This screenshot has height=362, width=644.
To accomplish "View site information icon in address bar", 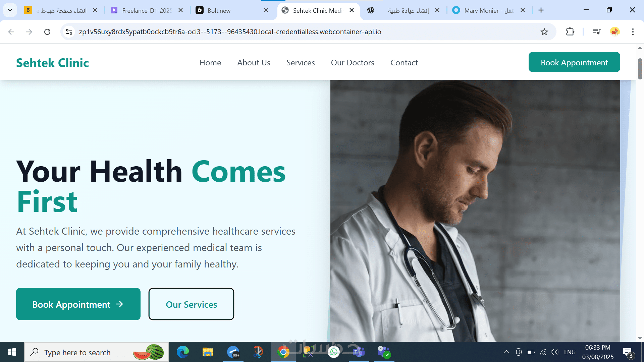I will (x=69, y=32).
